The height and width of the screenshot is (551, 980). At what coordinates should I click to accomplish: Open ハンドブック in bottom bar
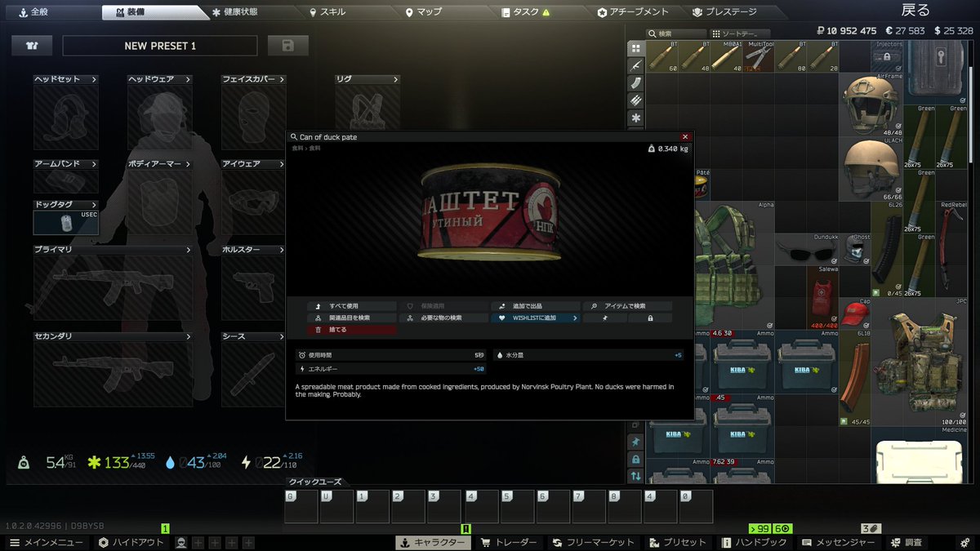tap(755, 543)
